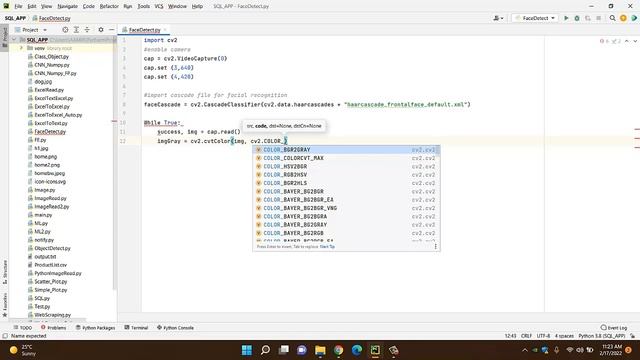Open Search Everywhere magnifier icon
Screen dimensions: 640x360
(612, 18)
